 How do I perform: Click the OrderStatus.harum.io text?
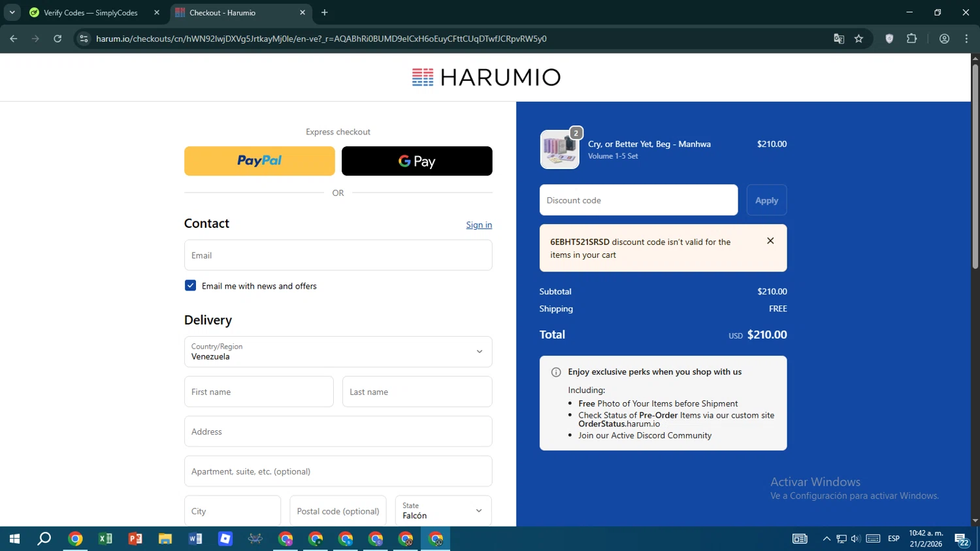click(x=619, y=424)
